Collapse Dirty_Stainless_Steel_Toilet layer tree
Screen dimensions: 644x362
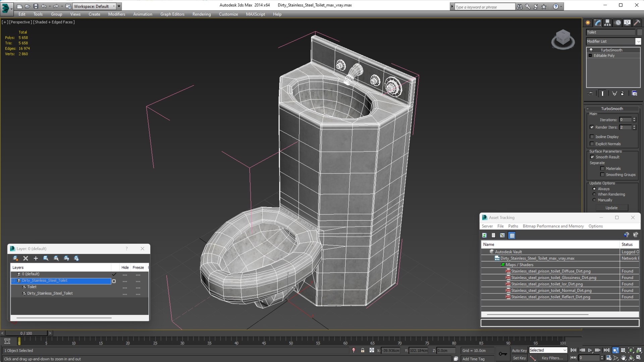tap(13, 281)
